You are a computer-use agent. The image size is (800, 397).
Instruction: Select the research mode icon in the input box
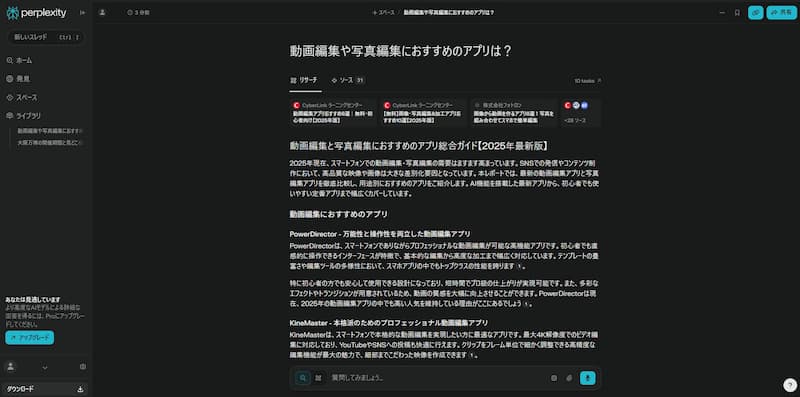318,378
